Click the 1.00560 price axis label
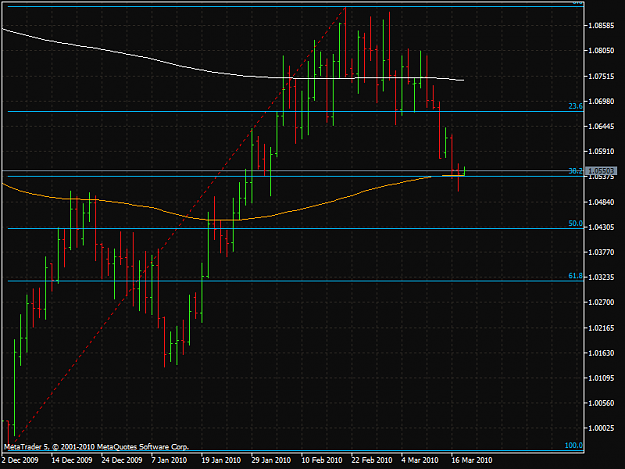Screen dimensions: 625x469 coord(601,403)
